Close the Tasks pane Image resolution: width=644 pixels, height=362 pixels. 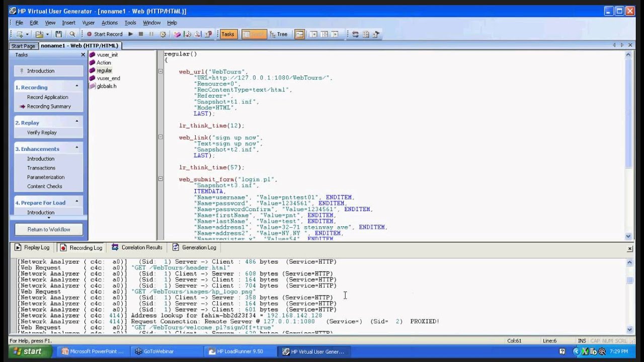pos(83,55)
